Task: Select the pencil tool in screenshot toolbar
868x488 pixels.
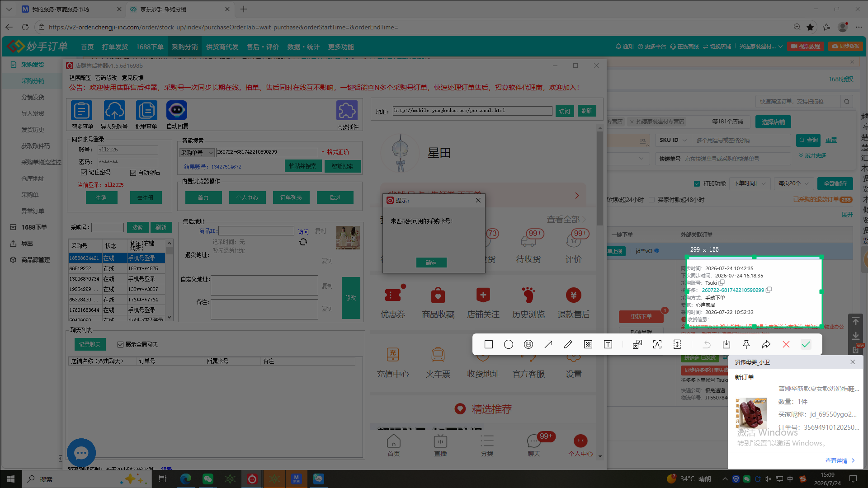Action: pos(568,345)
